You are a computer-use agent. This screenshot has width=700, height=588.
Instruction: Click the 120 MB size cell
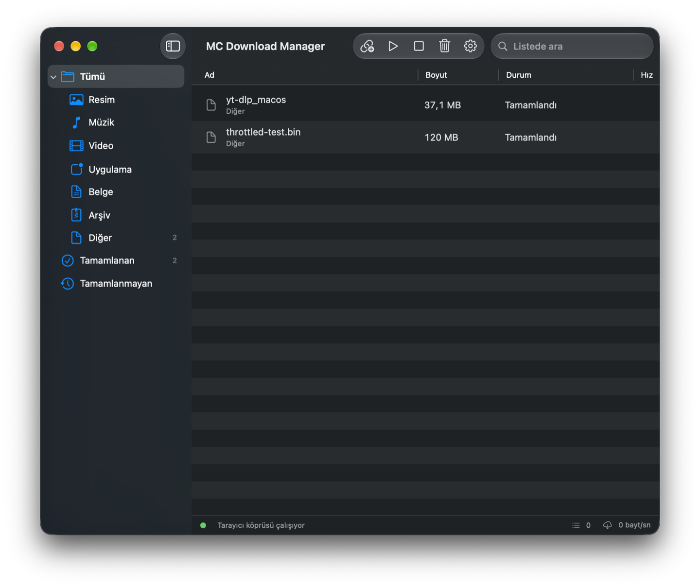tap(441, 138)
